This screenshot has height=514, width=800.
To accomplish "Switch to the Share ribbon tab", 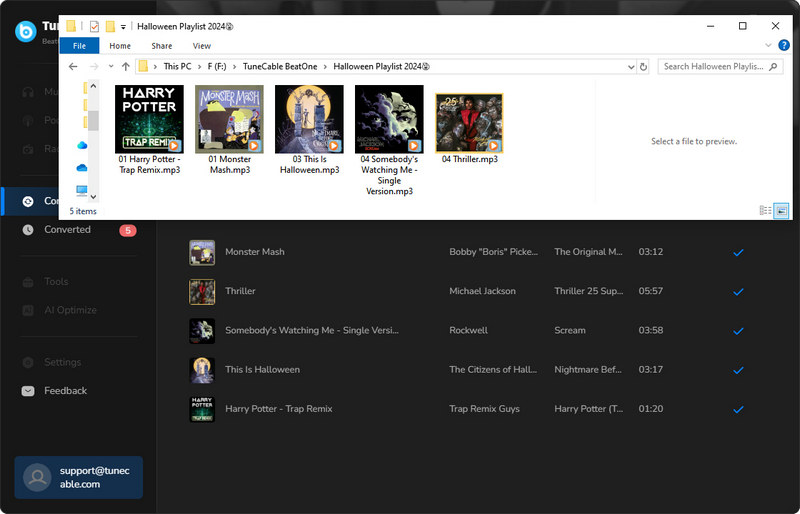I will pos(162,46).
